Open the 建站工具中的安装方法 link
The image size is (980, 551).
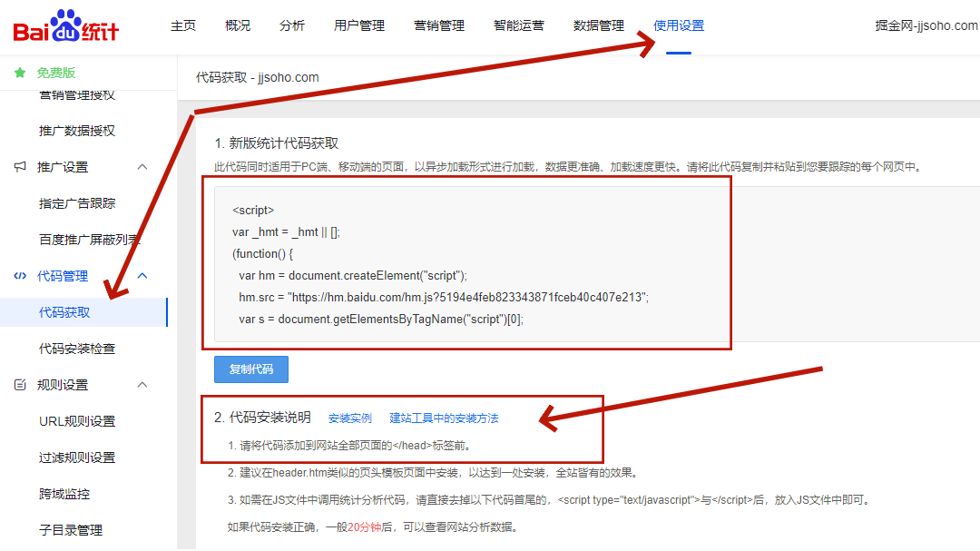coord(444,418)
